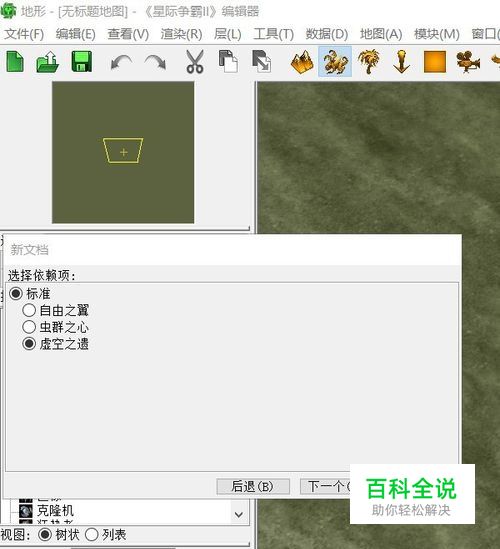Click the 克隆机 unit icon in list

(26, 511)
